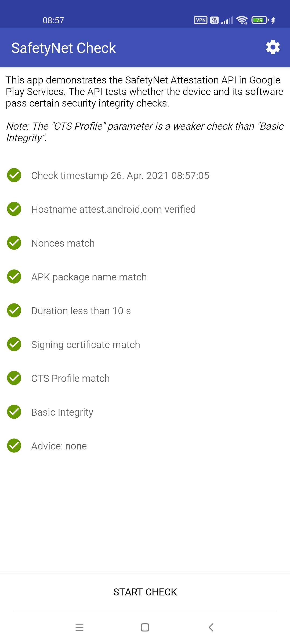This screenshot has height=644, width=290.
Task: Tap the battery indicator showing 79
Action: (260, 20)
